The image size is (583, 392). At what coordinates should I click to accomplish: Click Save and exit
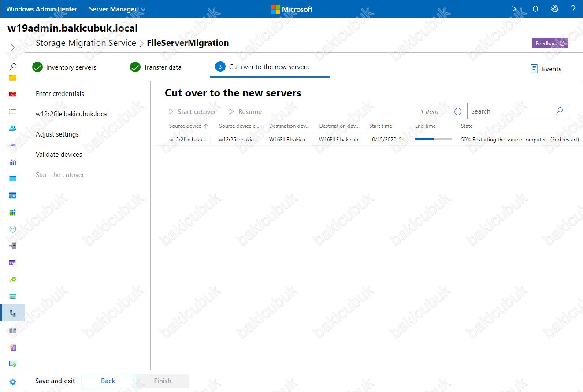click(55, 381)
